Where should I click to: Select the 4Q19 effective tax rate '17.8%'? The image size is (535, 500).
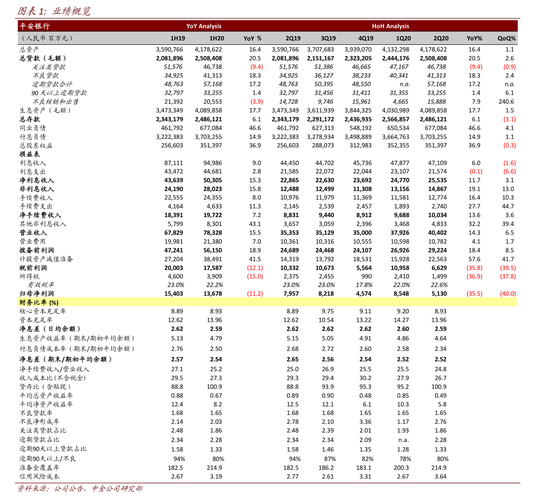coord(364,285)
